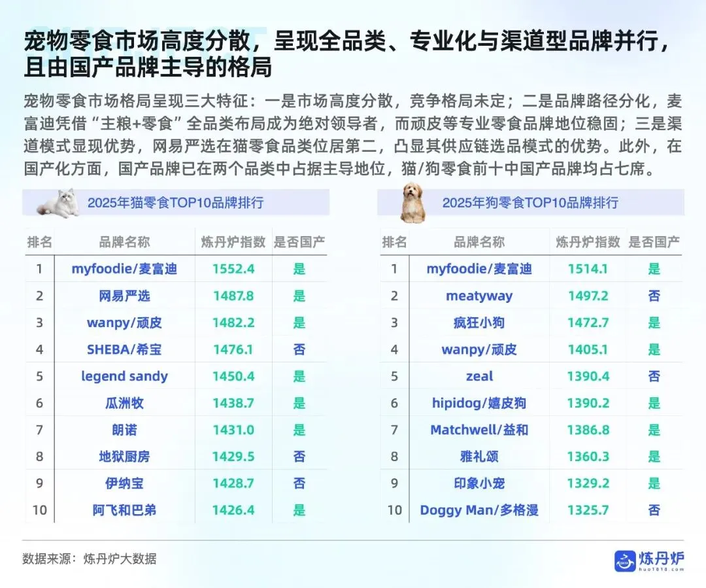Click zeal brand name
Viewport: 706px width, 588px height.
[479, 376]
